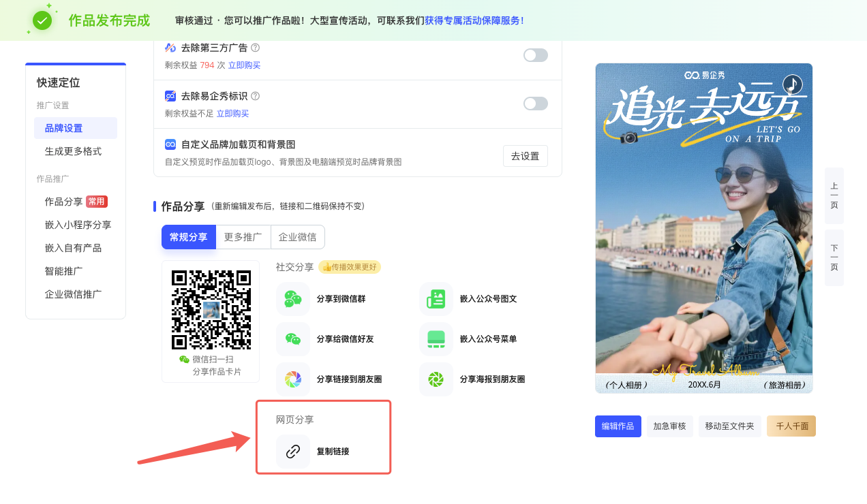Click help icon beside 去除第三方广告
The width and height of the screenshot is (867, 504).
tap(256, 48)
